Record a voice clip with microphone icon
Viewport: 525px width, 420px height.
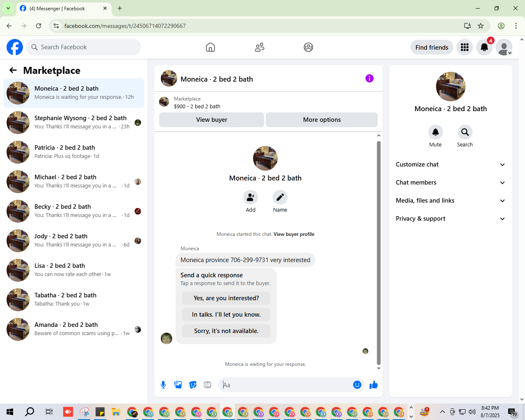[x=163, y=385]
